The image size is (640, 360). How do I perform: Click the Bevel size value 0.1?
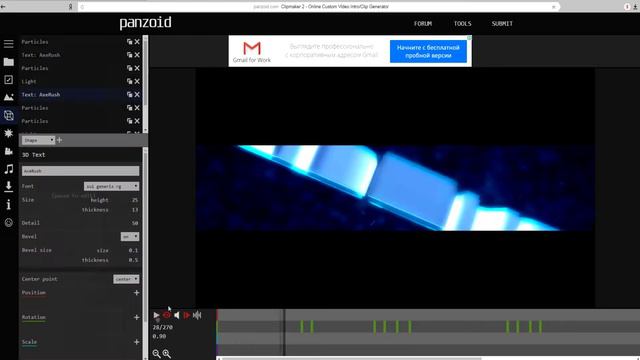[x=133, y=250]
